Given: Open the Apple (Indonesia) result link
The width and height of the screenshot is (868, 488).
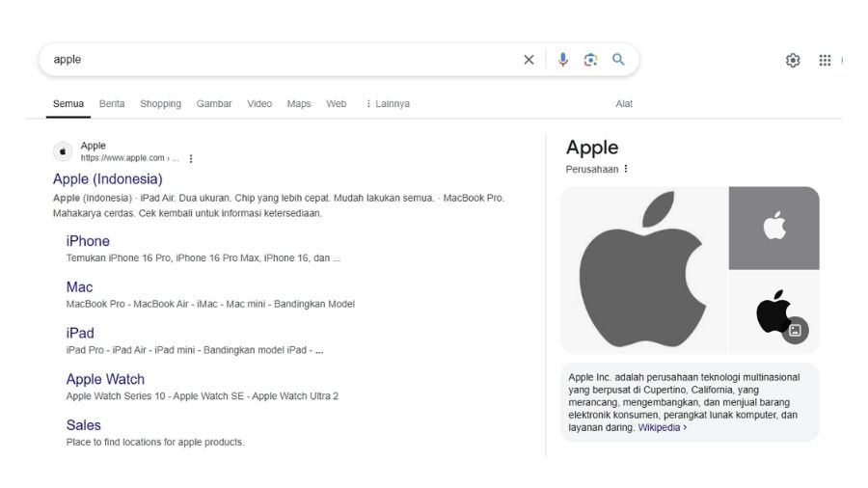Looking at the screenshot, I should click(108, 179).
